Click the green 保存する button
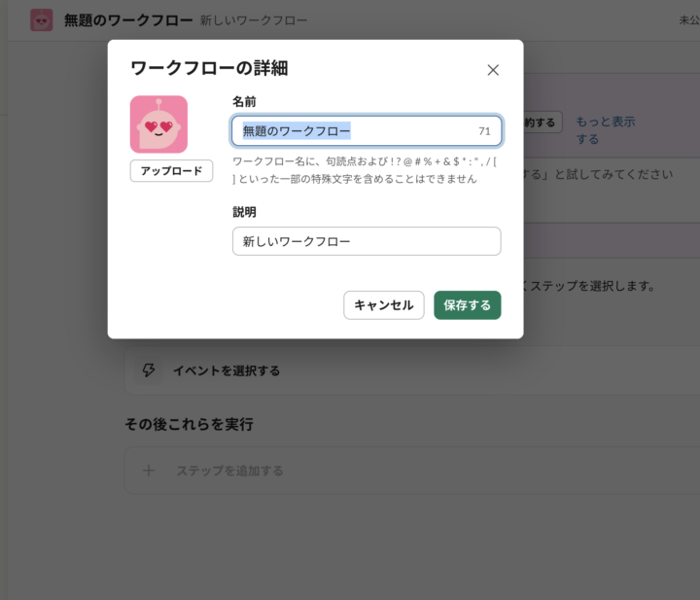 point(467,305)
